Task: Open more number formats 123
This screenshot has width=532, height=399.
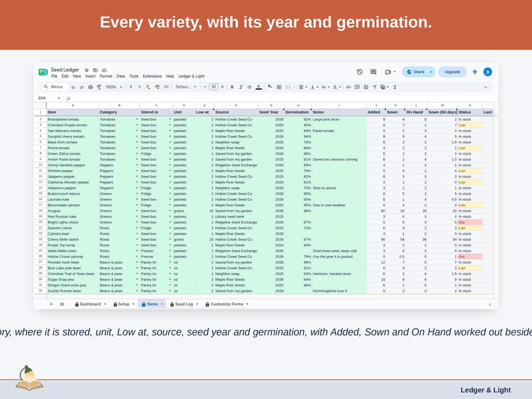Action: [166, 87]
